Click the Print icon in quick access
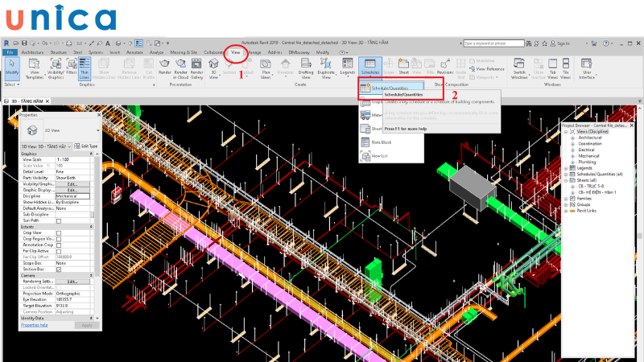 pyautogui.click(x=69, y=43)
